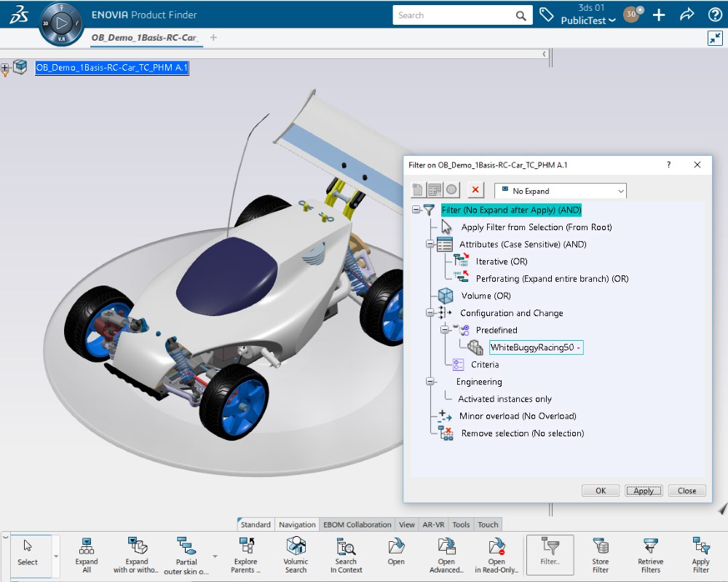
Task: Switch to the Navigation tab
Action: pyautogui.click(x=297, y=524)
